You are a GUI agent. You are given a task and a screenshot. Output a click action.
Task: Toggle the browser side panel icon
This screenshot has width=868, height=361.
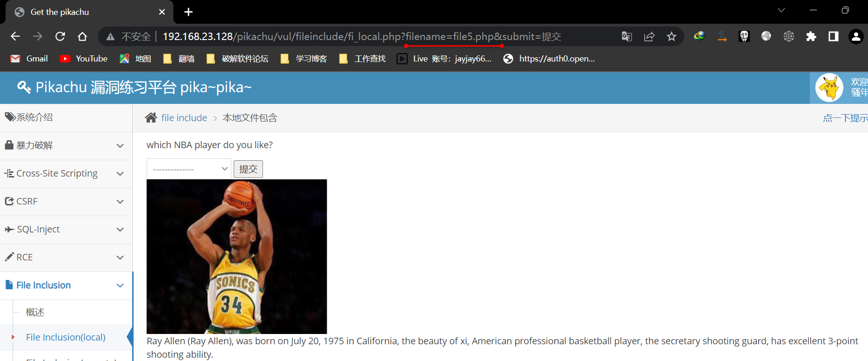coord(833,36)
